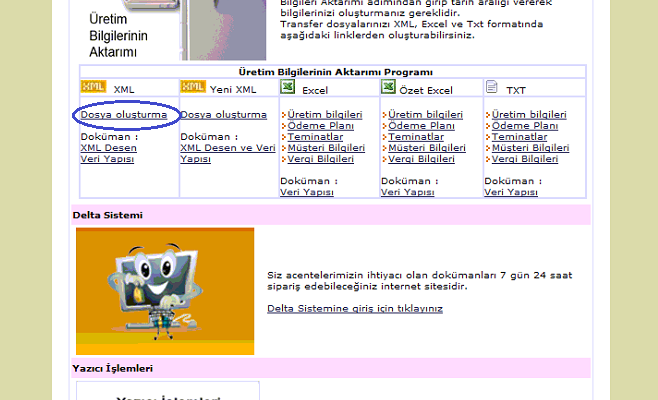The width and height of the screenshot is (658, 400).
Task: Click the Yeni XML column icon
Action: coord(193,87)
